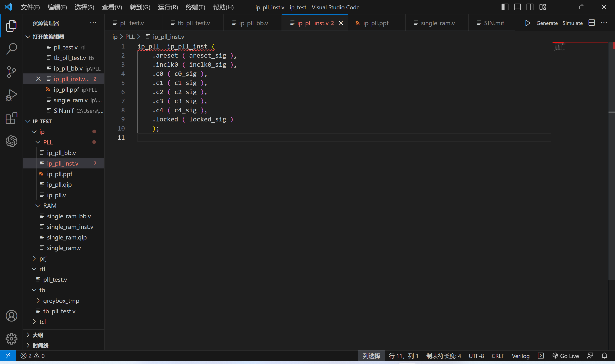The width and height of the screenshot is (615, 364).
Task: Change the CRLF end of line setting
Action: (498, 356)
